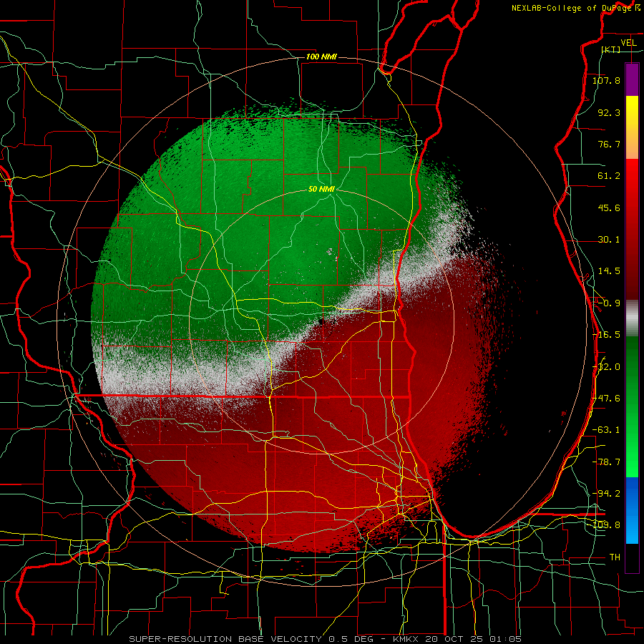Select the -0.9 velocity scale label
Viewport: 644px width, 644px height.
click(x=609, y=303)
